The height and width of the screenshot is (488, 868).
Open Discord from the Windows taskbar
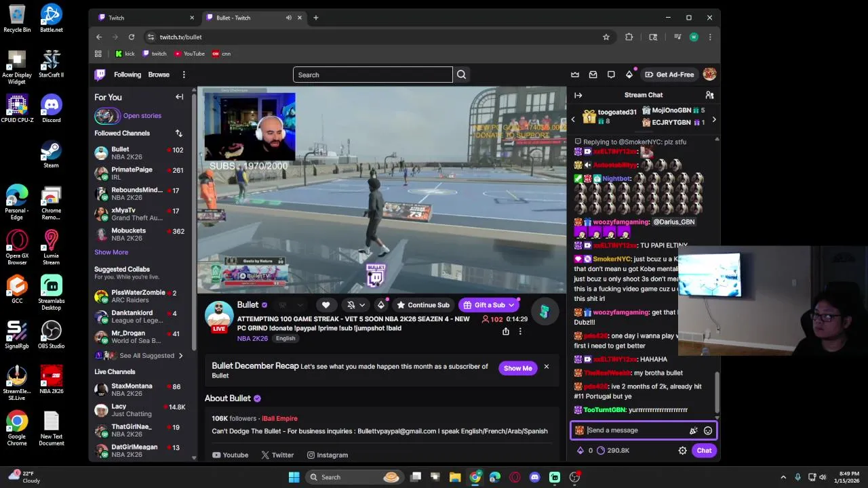[x=535, y=477]
